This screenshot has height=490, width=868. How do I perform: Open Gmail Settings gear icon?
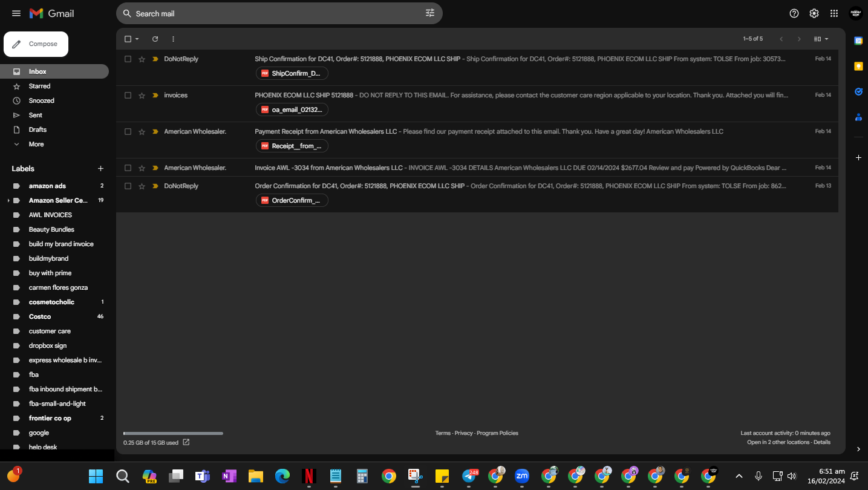pyautogui.click(x=814, y=13)
